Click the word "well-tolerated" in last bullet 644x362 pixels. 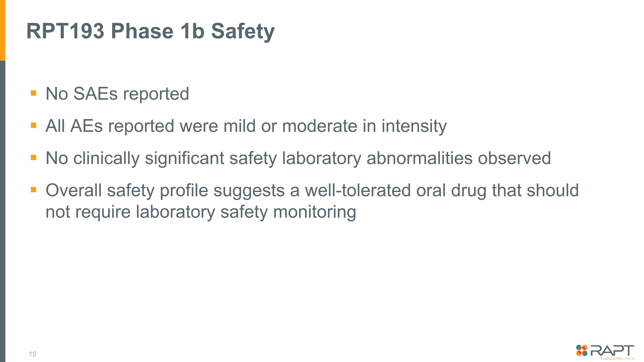point(358,190)
